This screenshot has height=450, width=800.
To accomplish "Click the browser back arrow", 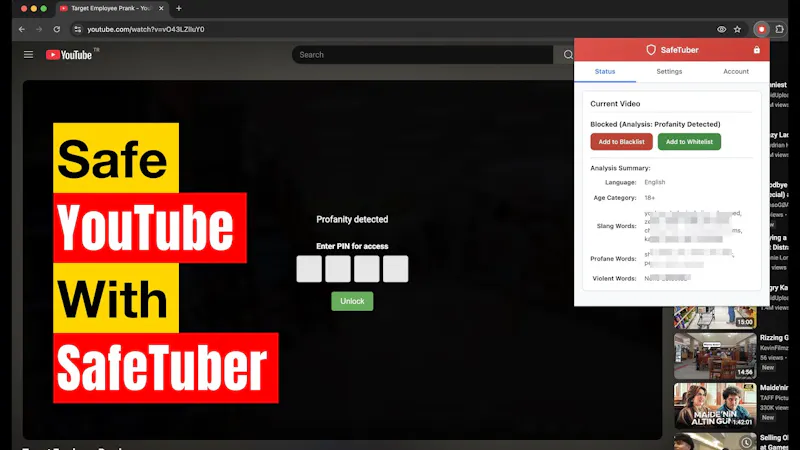I will pos(21,30).
